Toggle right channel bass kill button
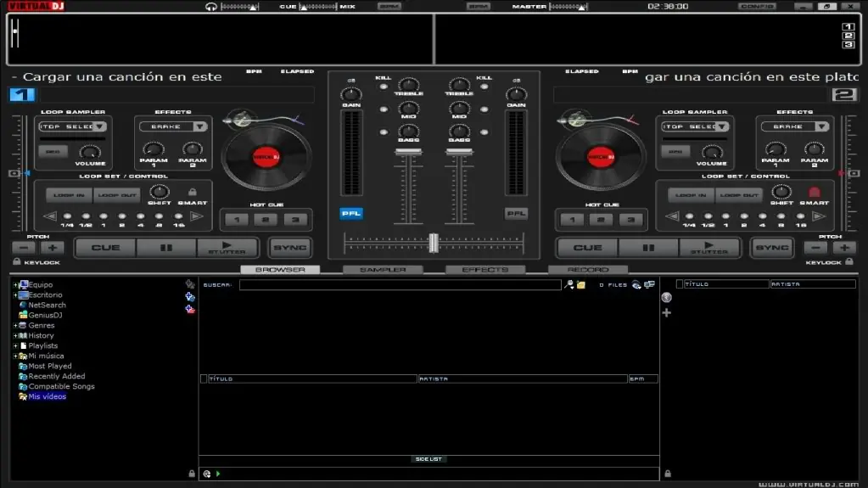This screenshot has width=868, height=488. click(484, 132)
